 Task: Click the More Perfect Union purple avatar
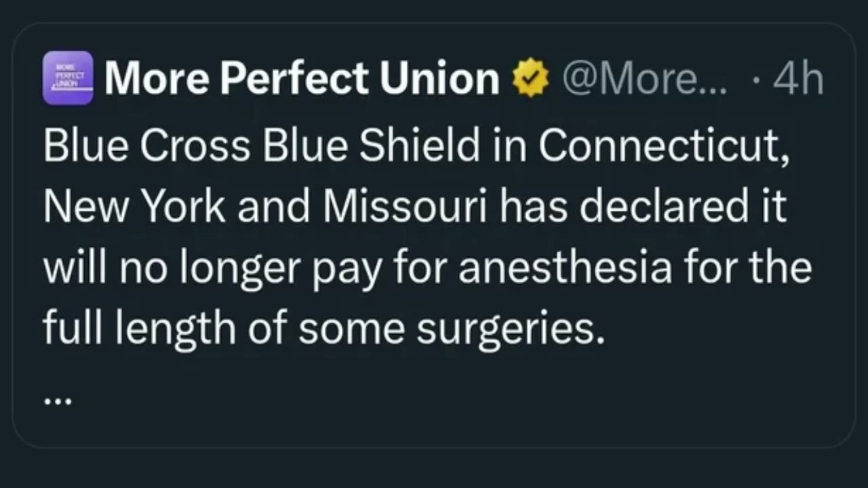click(68, 78)
